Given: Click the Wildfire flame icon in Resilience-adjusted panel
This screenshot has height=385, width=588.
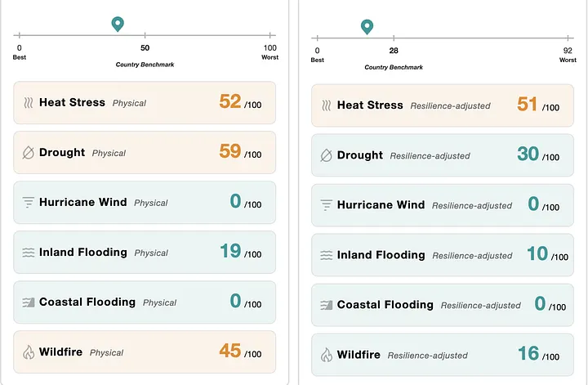Looking at the screenshot, I should click(326, 355).
